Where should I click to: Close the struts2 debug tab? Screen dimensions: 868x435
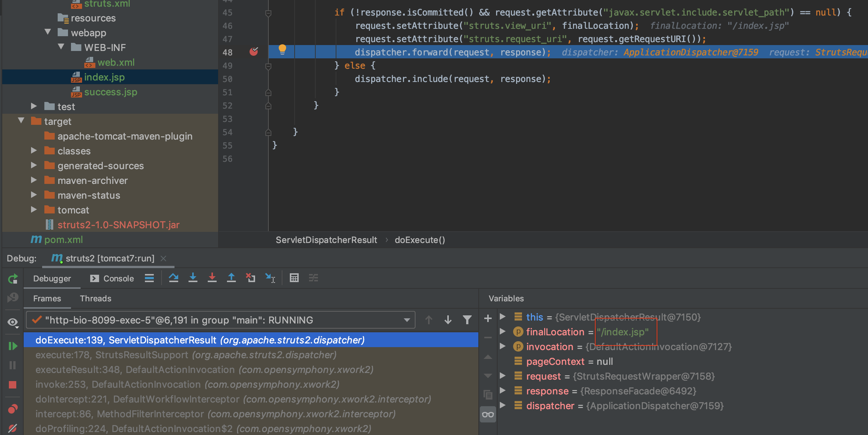(x=163, y=258)
